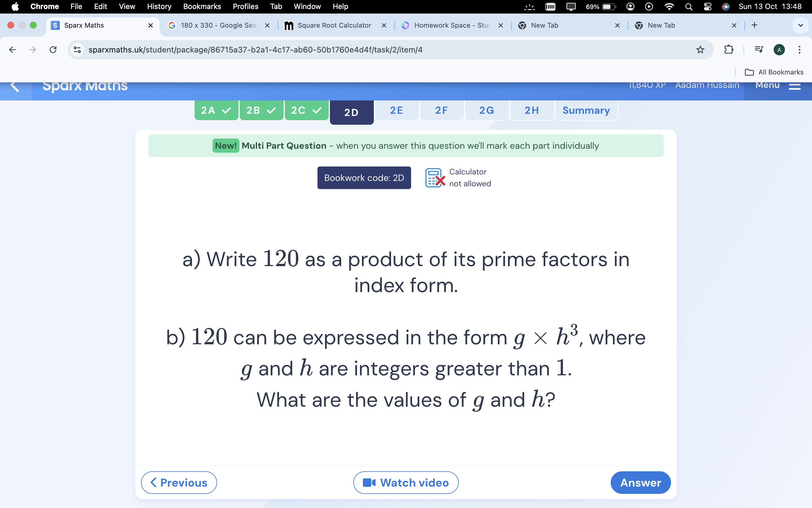Open the Chrome extensions puzzle icon

(729, 50)
